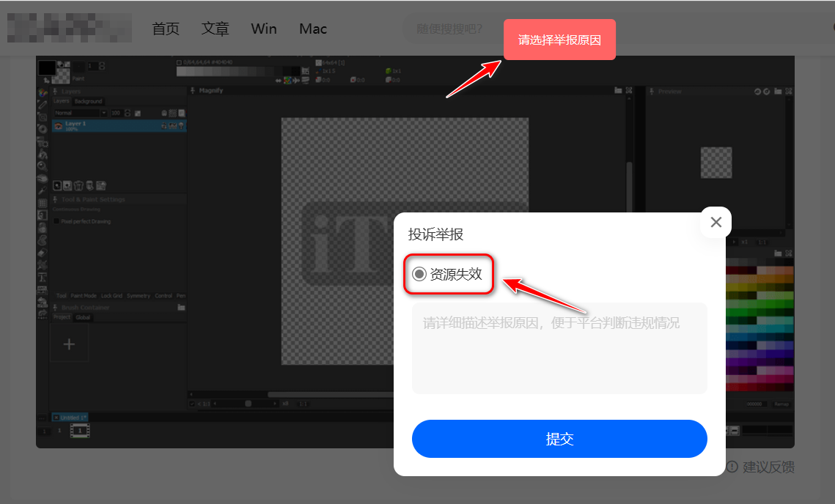Switch to the Background tab in Layers
Viewport: 835px width, 504px height.
coord(89,101)
